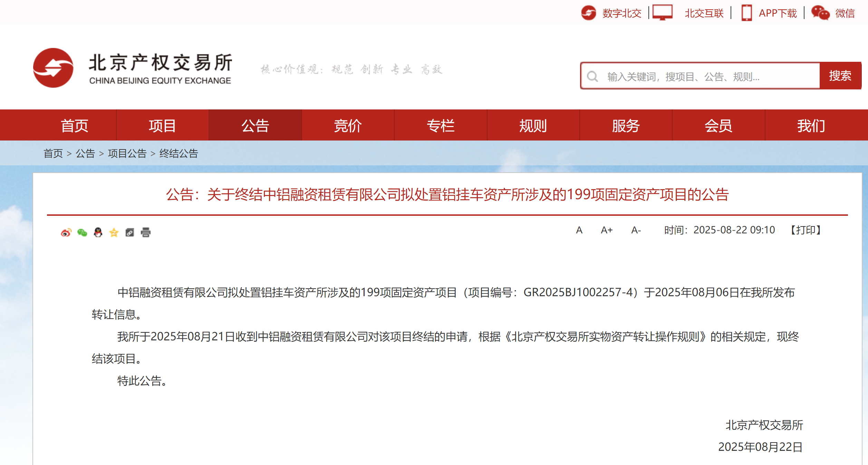Click the Beijing Equity Exchange logo

click(x=132, y=68)
